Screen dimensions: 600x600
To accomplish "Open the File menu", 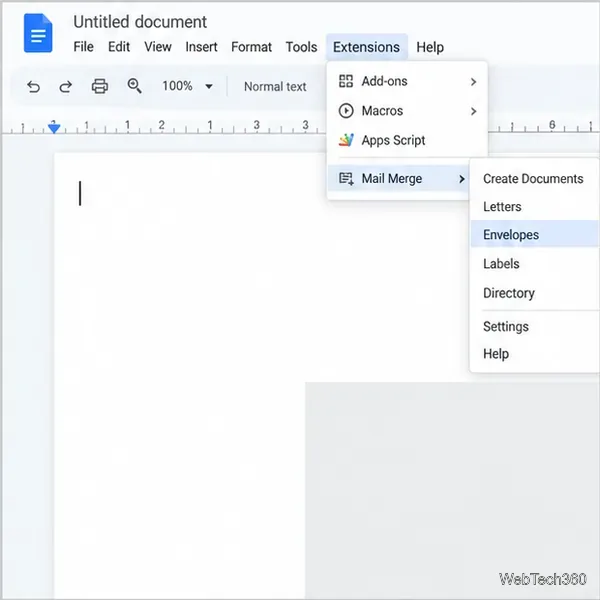I will (x=83, y=47).
